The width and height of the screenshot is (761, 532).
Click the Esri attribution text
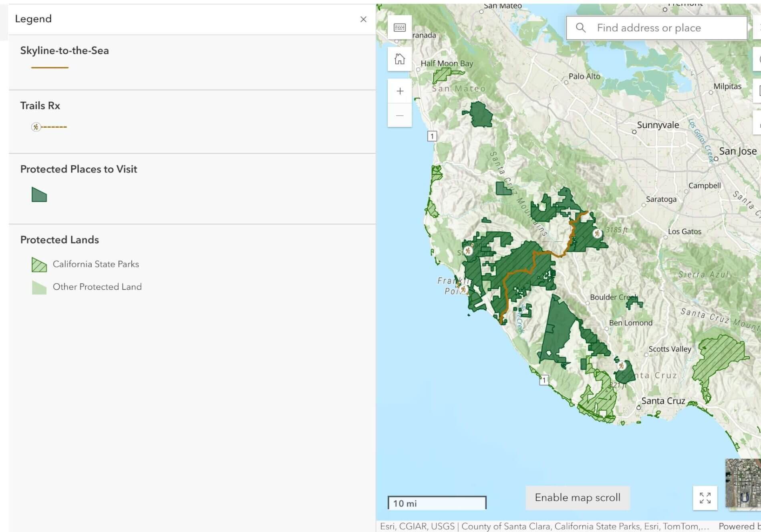tap(544, 526)
